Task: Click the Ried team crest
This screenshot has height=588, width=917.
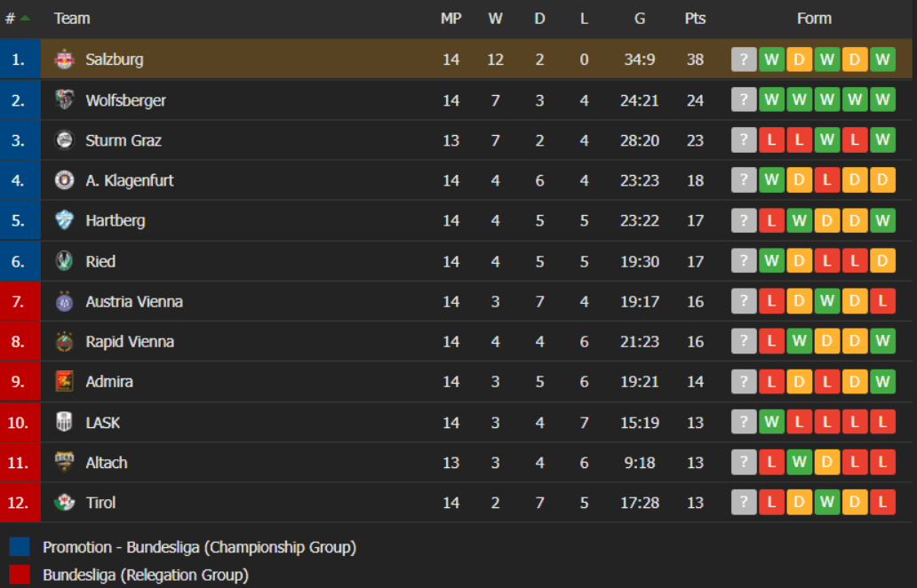Action: coord(64,261)
